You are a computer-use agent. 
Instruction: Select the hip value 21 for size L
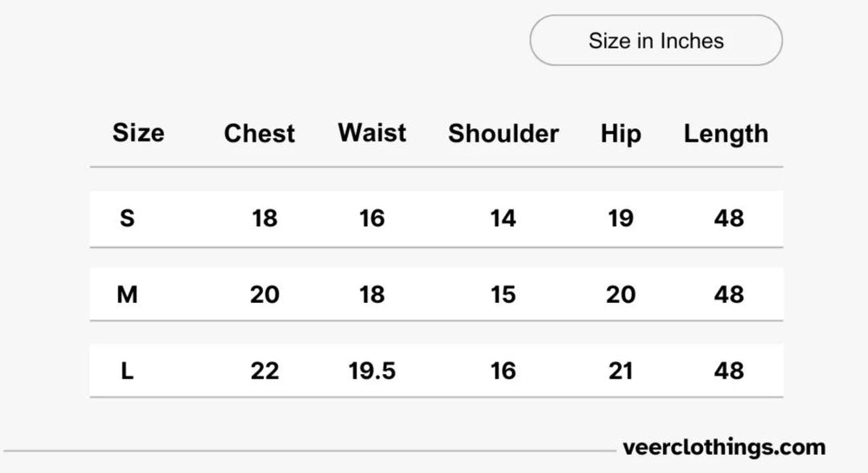point(621,371)
